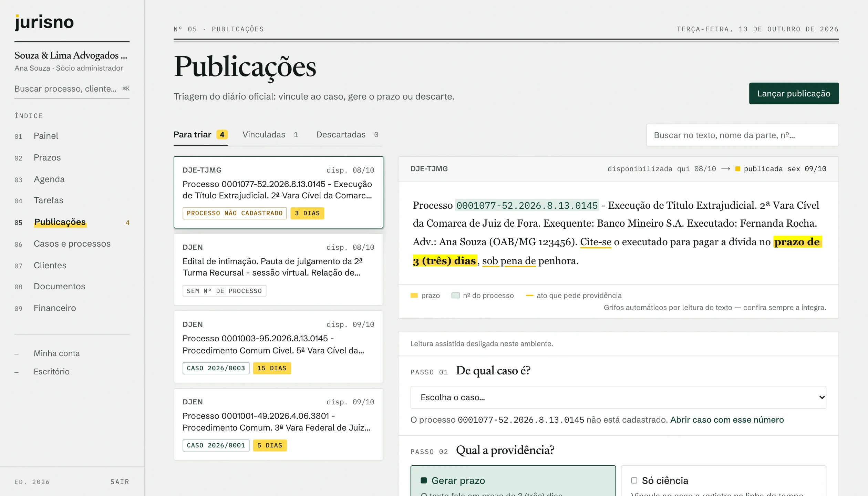The image size is (868, 496).
Task: Open the jurisno logo home
Action: tap(44, 22)
